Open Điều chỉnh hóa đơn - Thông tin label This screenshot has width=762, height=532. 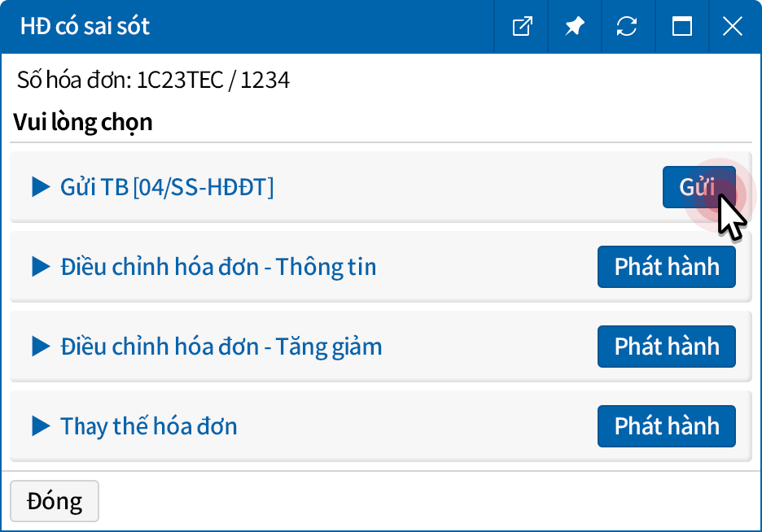[218, 267]
